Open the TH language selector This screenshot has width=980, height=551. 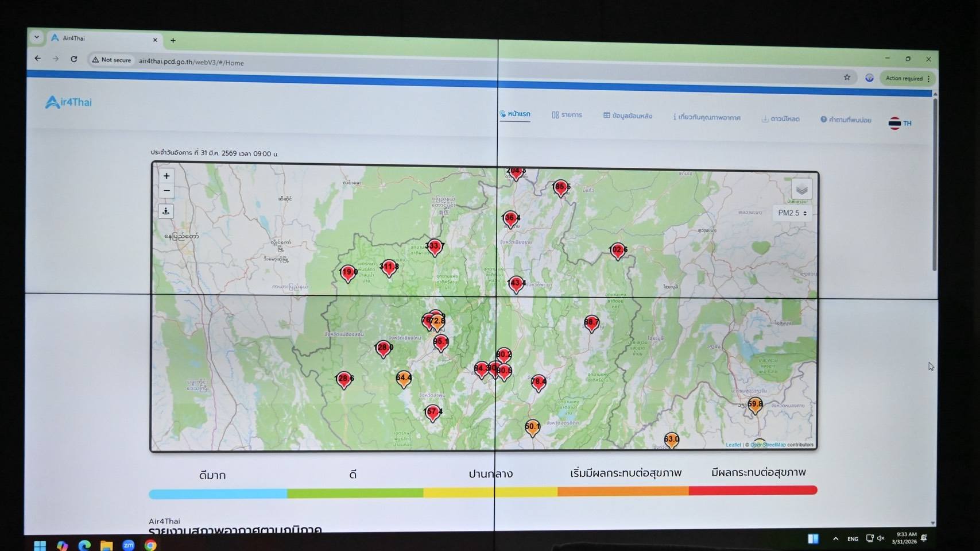tap(900, 123)
